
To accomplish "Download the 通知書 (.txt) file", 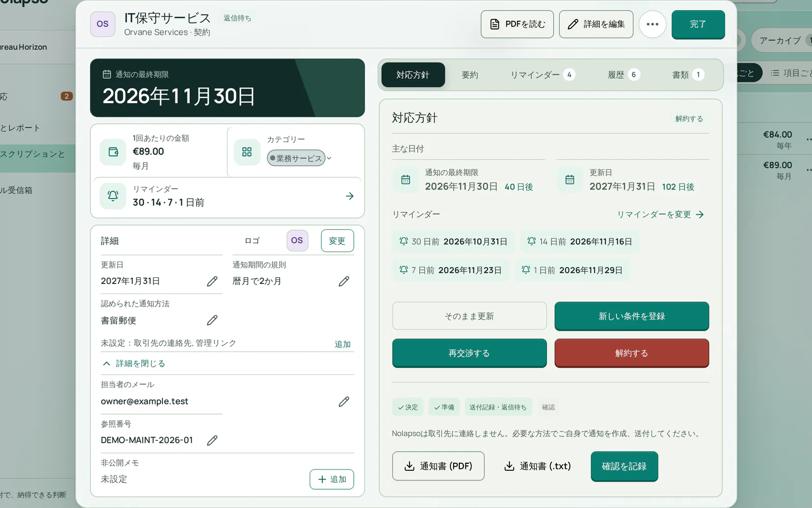I will point(537,466).
